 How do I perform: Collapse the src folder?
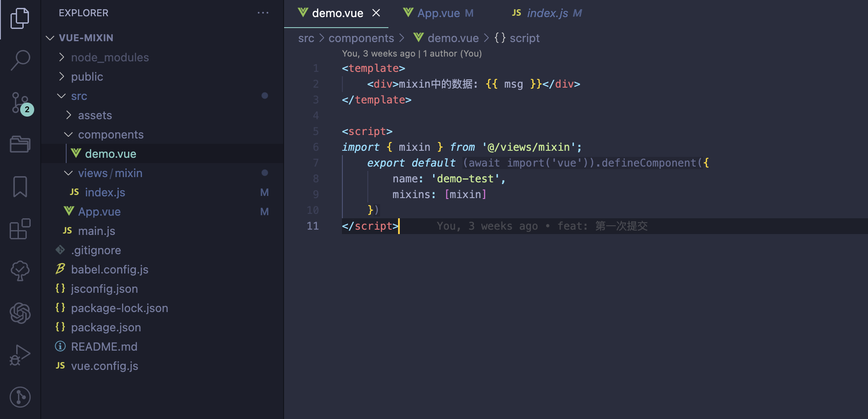point(62,96)
